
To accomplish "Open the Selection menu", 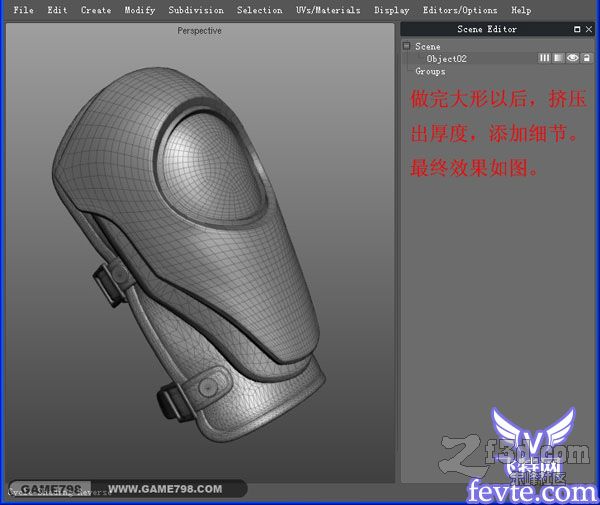I will pos(259,10).
